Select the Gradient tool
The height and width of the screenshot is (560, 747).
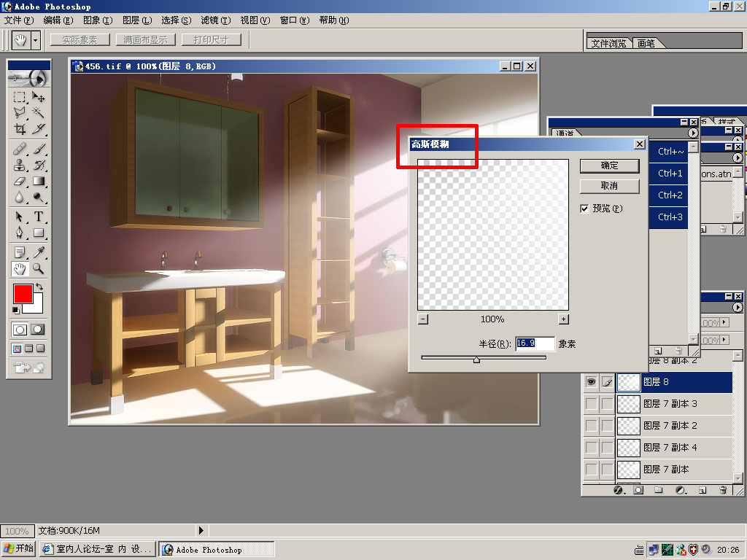click(x=39, y=181)
